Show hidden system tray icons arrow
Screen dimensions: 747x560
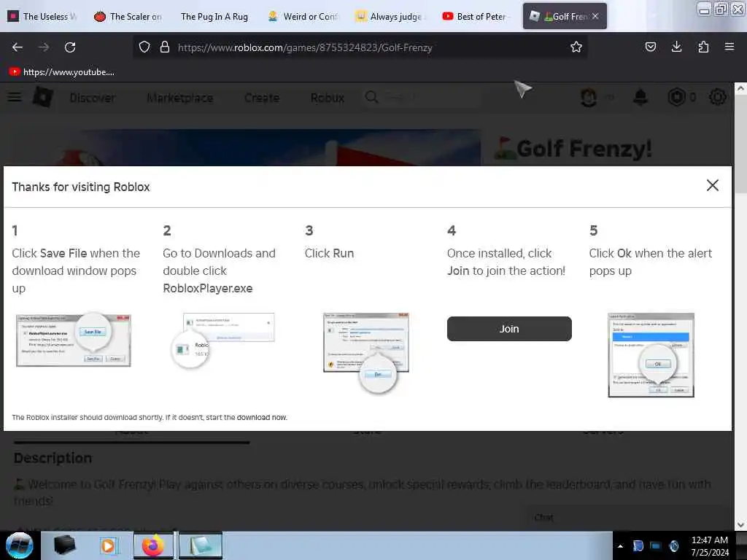(x=620, y=546)
